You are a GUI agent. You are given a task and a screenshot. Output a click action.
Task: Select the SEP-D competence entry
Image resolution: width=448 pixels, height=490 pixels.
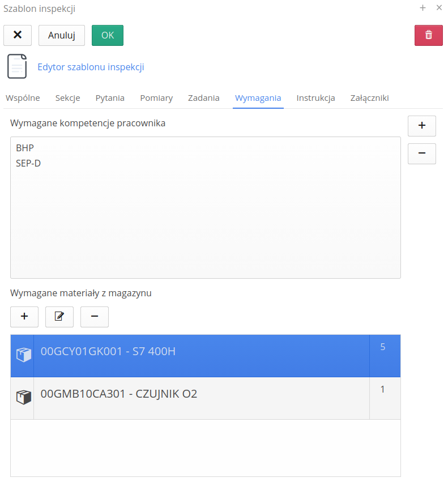[x=28, y=163]
